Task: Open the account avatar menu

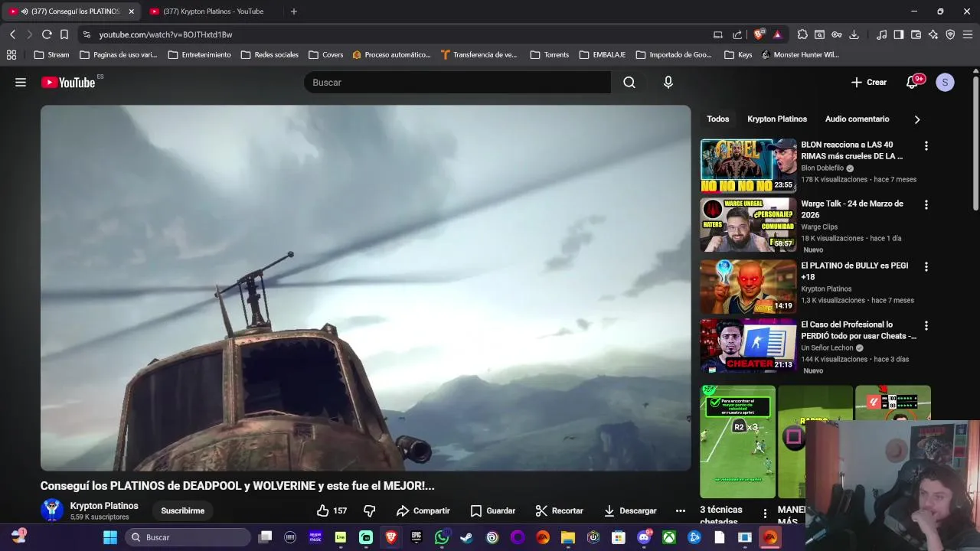Action: pos(946,83)
